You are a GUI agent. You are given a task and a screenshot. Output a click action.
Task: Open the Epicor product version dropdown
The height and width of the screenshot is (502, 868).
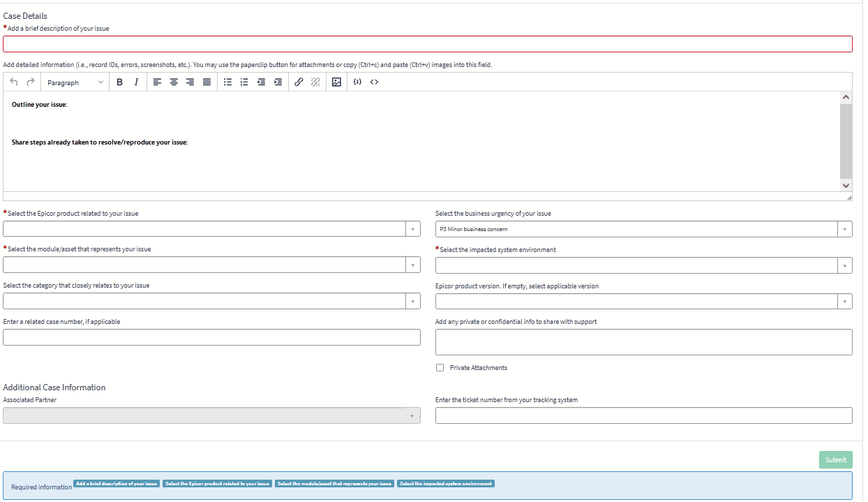[x=643, y=301]
